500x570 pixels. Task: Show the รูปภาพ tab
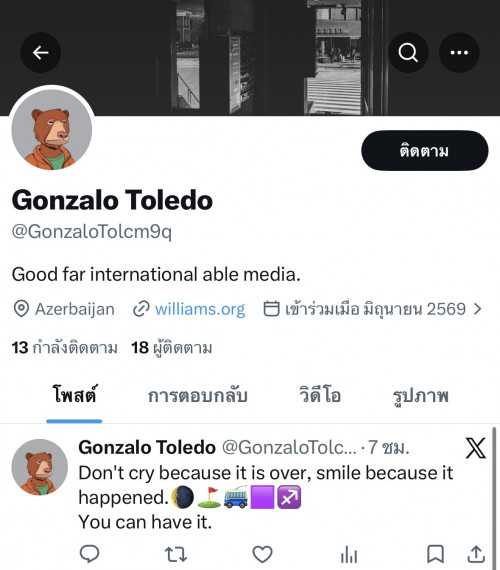point(421,396)
